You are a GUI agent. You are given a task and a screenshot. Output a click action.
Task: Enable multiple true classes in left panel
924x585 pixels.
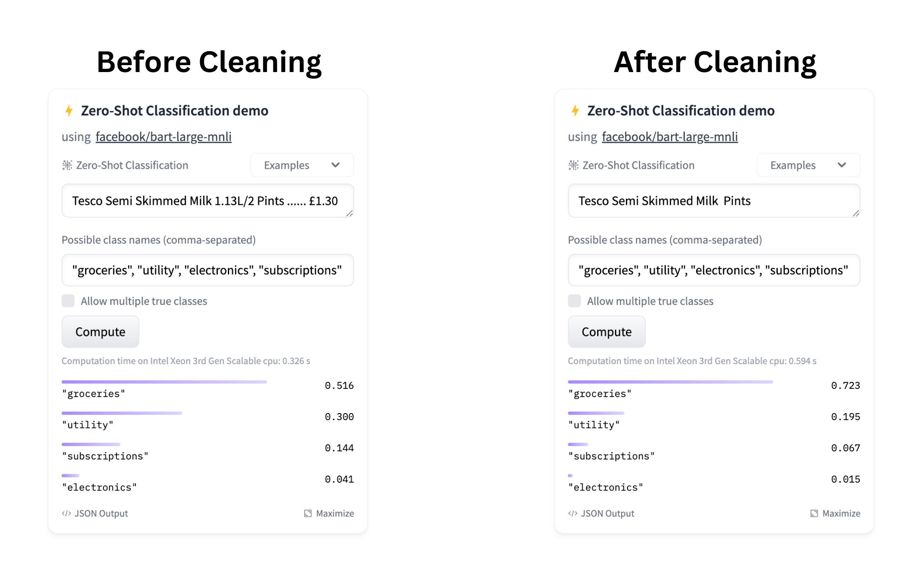pos(68,301)
